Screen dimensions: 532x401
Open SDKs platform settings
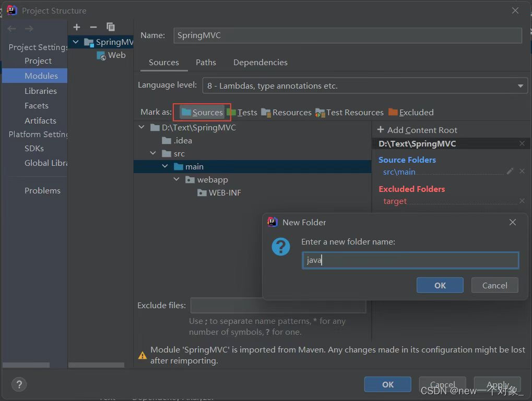click(34, 149)
